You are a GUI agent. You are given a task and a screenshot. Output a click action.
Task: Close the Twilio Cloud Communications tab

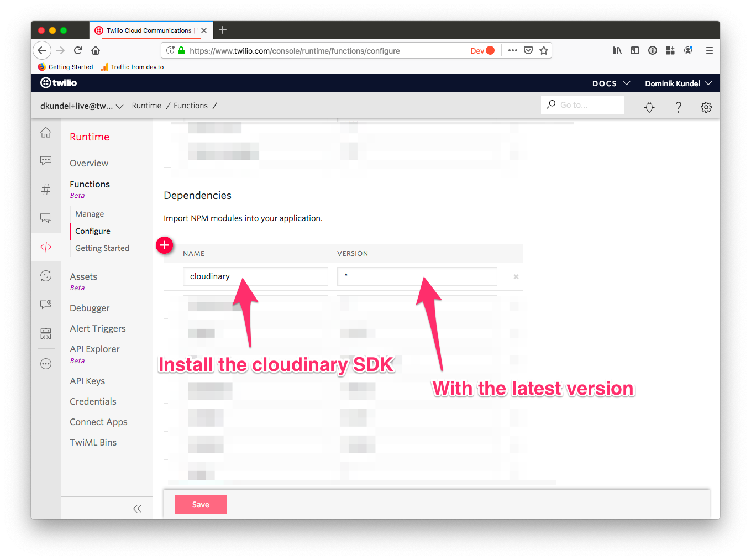(204, 30)
